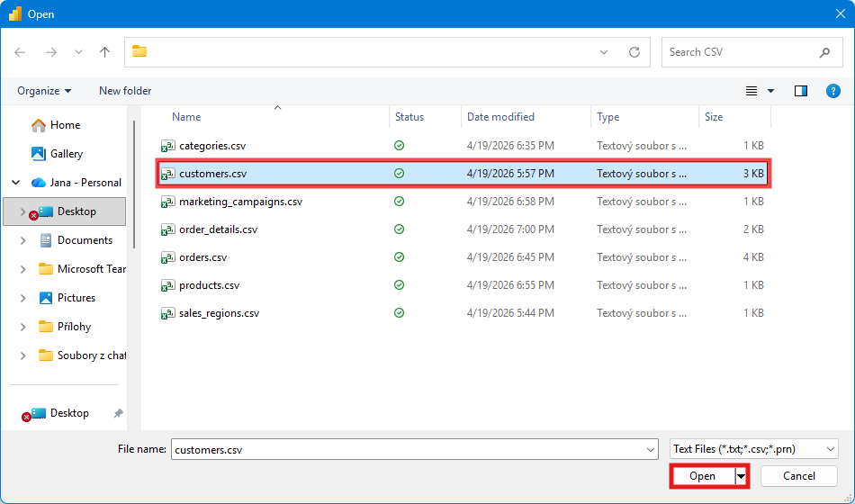Select the customers.csv file
The image size is (855, 504).
tap(463, 174)
